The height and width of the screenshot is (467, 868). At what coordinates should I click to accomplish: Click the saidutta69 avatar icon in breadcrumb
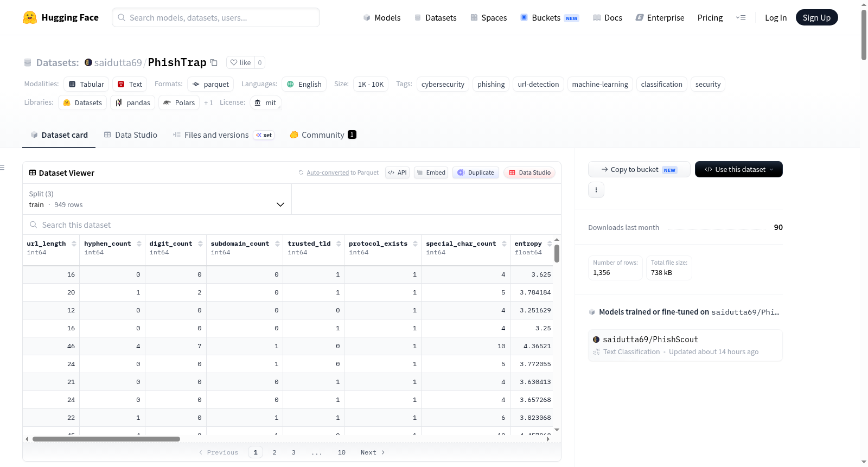[x=88, y=62]
